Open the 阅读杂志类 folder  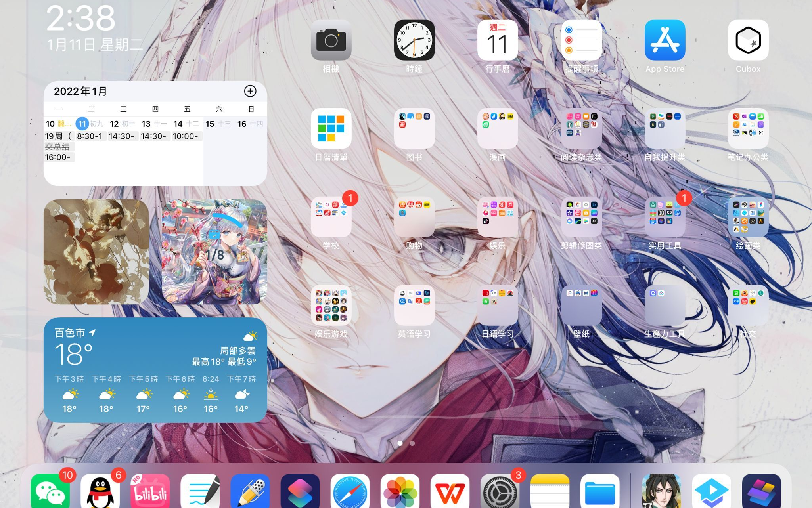tap(582, 128)
